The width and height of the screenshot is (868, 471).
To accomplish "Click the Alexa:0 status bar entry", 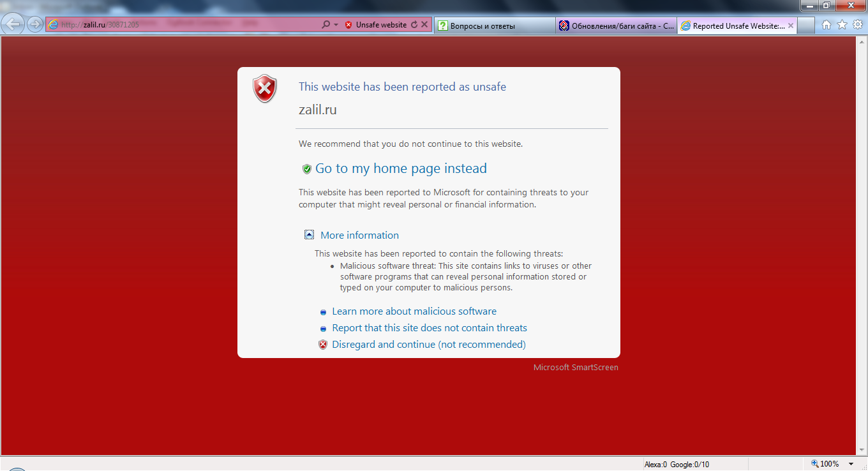I will tap(655, 465).
